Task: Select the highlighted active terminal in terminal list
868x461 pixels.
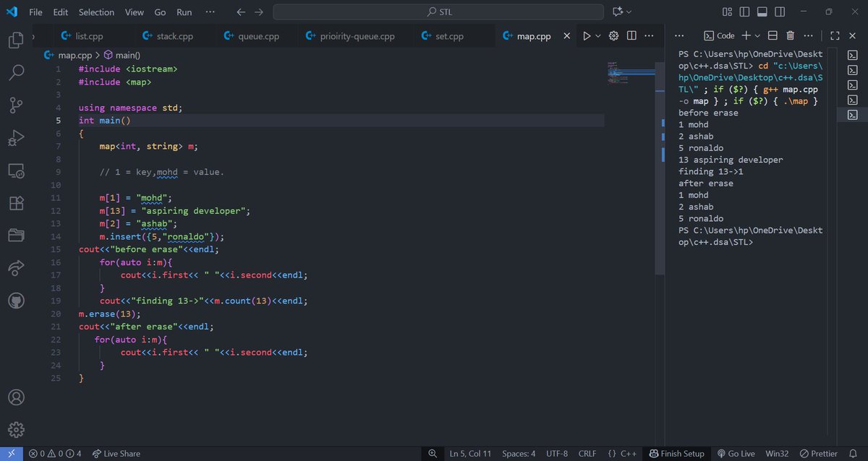Action: [853, 115]
